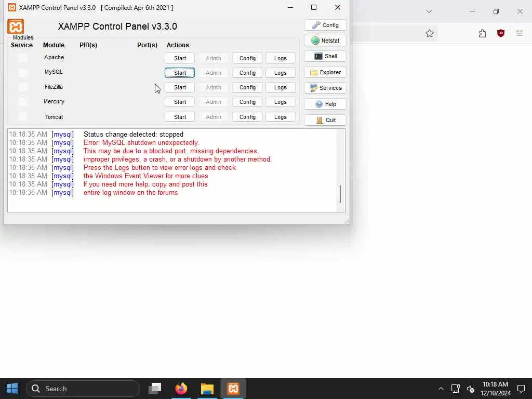The height and width of the screenshot is (399, 532).
Task: Click the Apache module label
Action: coord(54,57)
